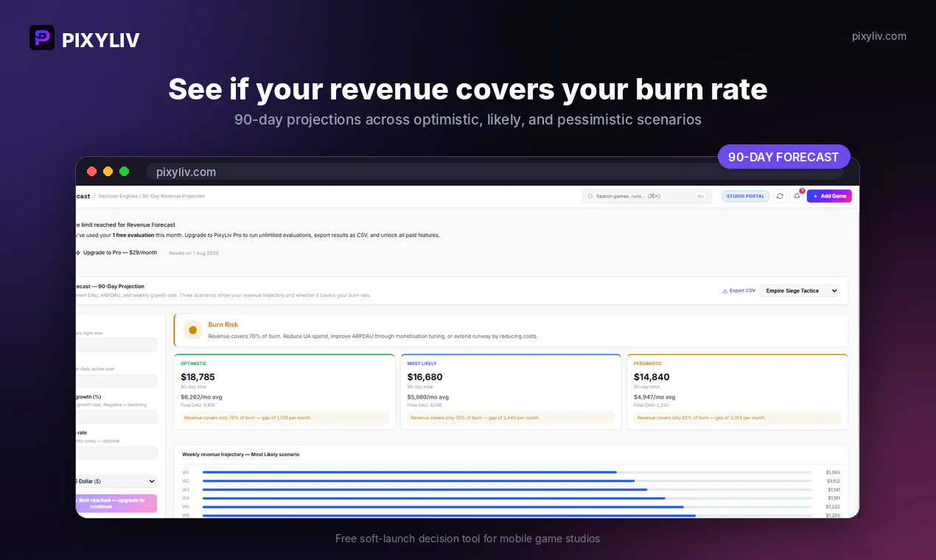Click the yellow browser window dot
The width and height of the screenshot is (936, 560).
108,172
